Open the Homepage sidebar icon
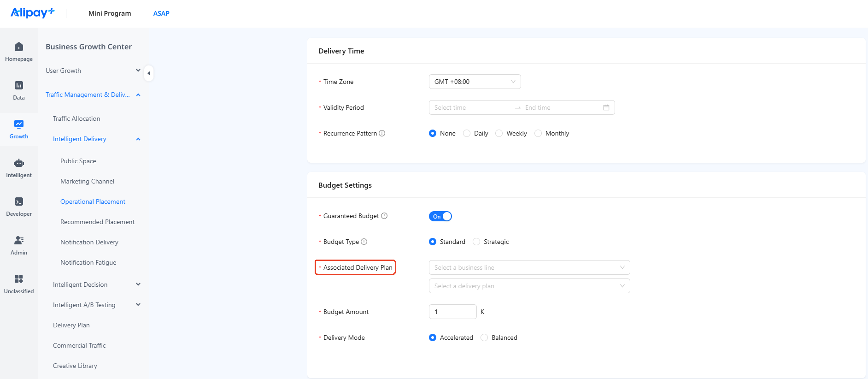 pos(19,47)
